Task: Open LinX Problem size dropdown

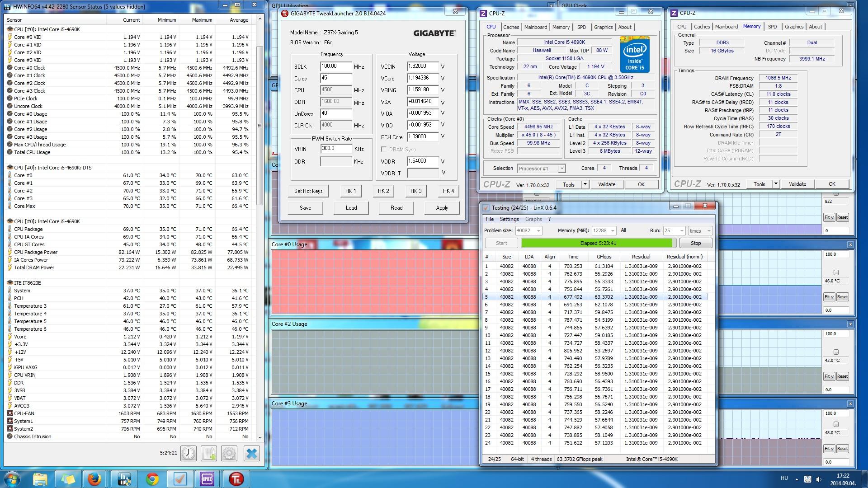Action: click(x=538, y=230)
